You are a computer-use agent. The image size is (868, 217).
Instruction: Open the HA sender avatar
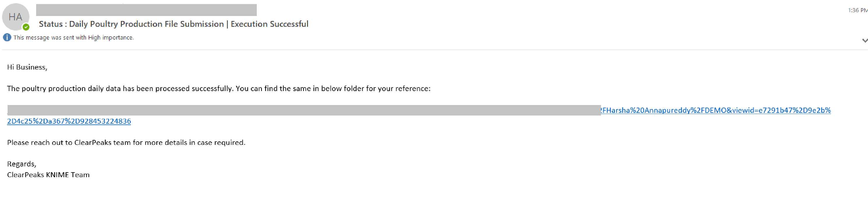point(15,17)
